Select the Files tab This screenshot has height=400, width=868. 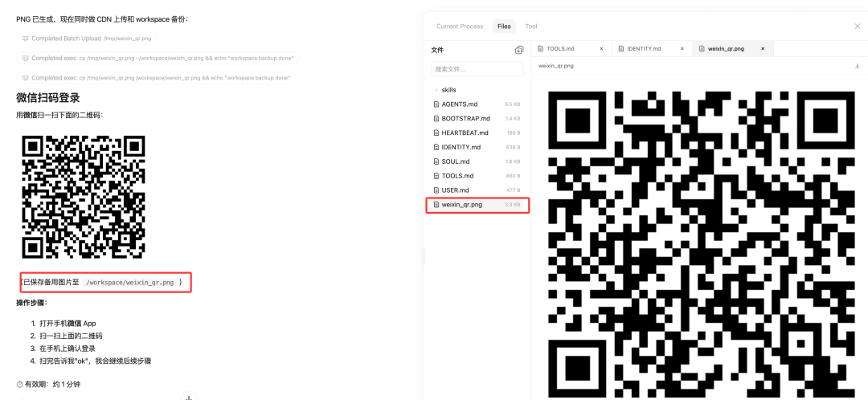[x=504, y=27]
